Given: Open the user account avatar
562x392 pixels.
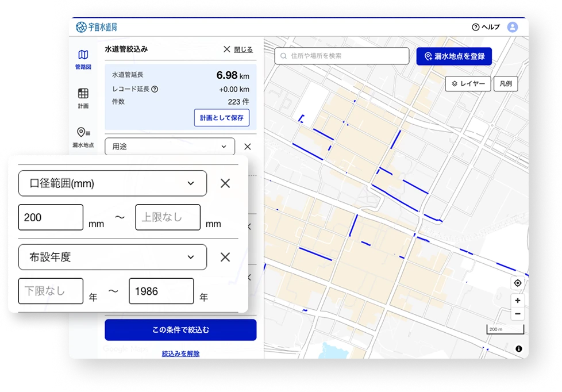Looking at the screenshot, I should point(513,27).
